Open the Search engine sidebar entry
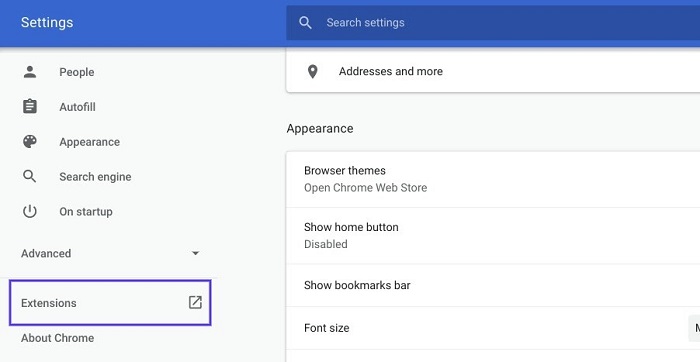Screen dimensions: 700x362 point(95,177)
